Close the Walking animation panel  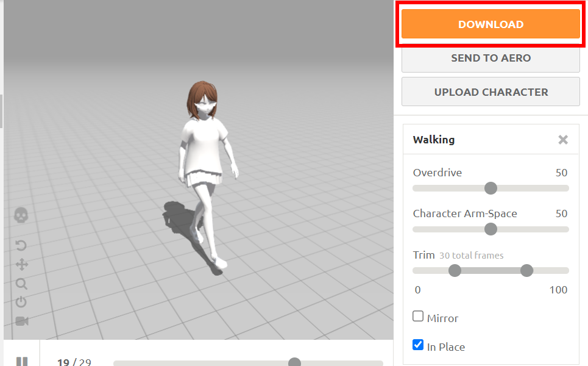tap(563, 140)
